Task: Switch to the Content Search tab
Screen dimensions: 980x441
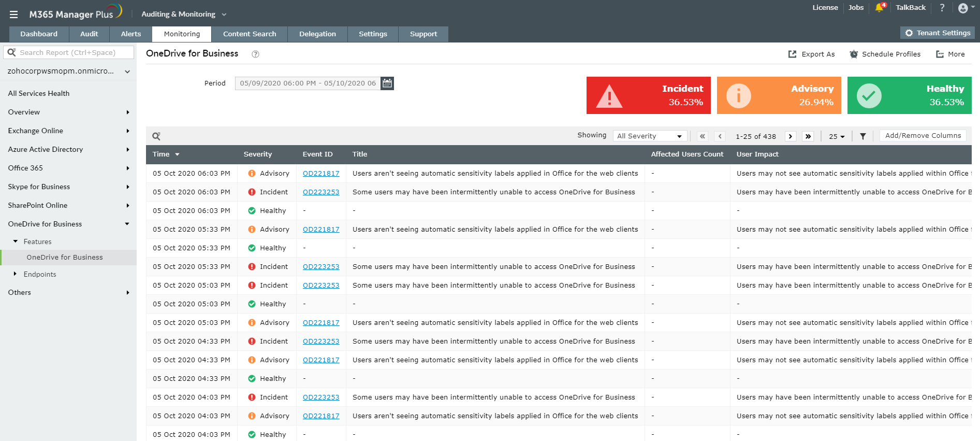Action: click(250, 34)
